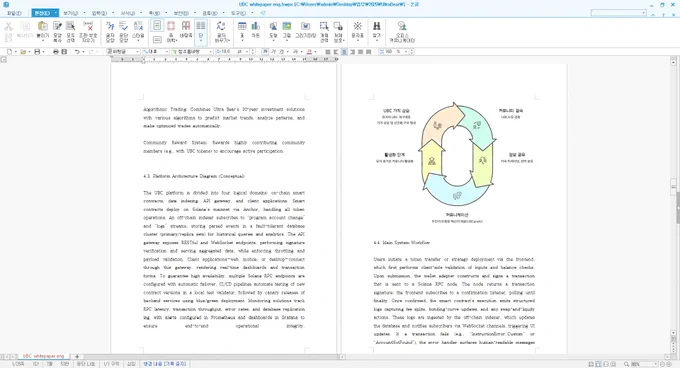
Task: Expand the 편집 menu dropdown arrow
Action: pyautogui.click(x=56, y=13)
